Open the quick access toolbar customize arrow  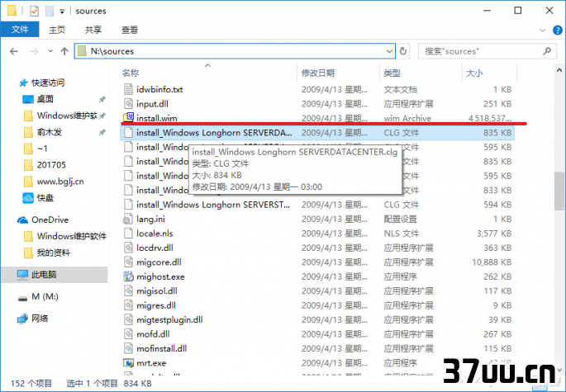(x=62, y=12)
